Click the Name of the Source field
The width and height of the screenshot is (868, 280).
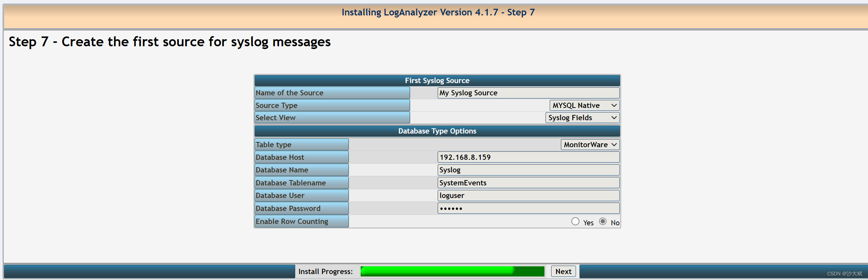tap(528, 93)
